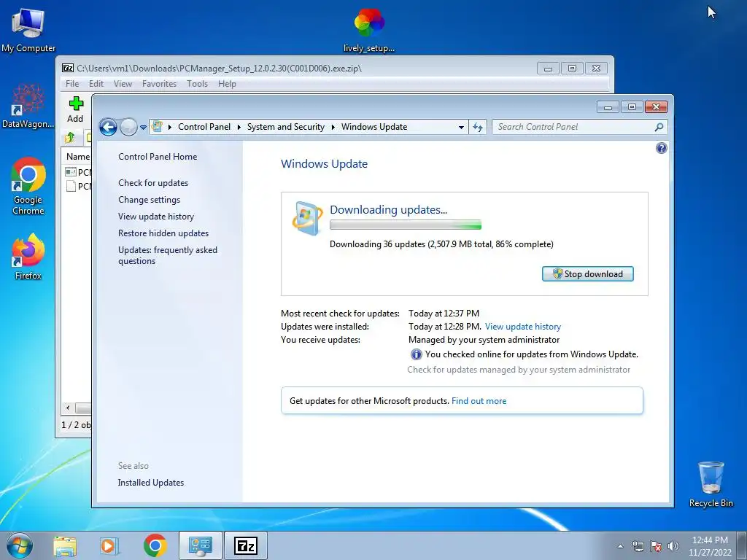Select first PCManager file icon in 7-Zip list

click(71, 172)
